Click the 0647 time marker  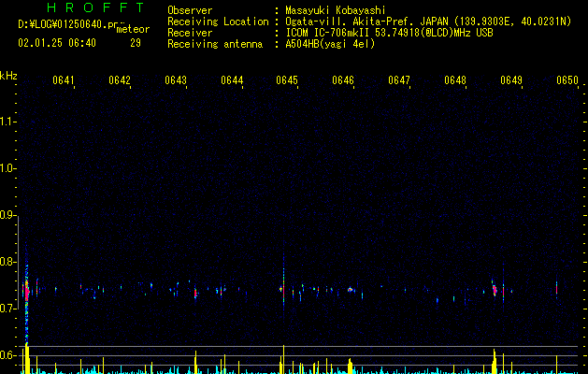point(399,80)
